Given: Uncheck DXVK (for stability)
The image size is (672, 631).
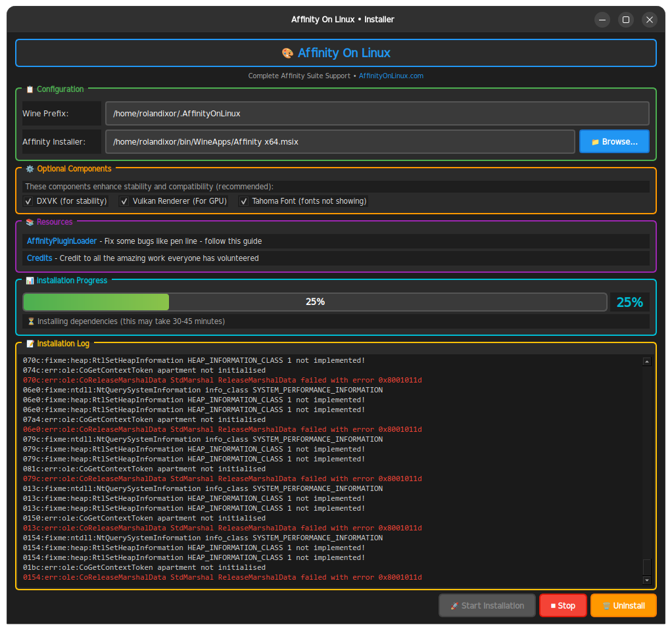Looking at the screenshot, I should tap(28, 200).
